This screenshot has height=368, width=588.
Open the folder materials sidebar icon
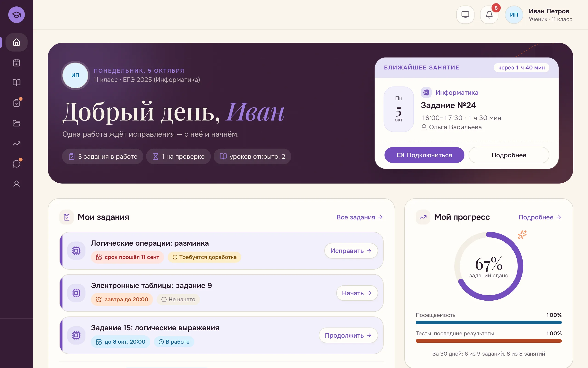coord(17,123)
